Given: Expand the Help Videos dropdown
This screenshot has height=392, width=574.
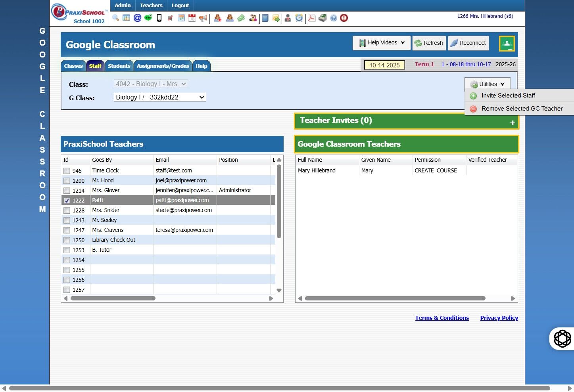Looking at the screenshot, I should [382, 43].
